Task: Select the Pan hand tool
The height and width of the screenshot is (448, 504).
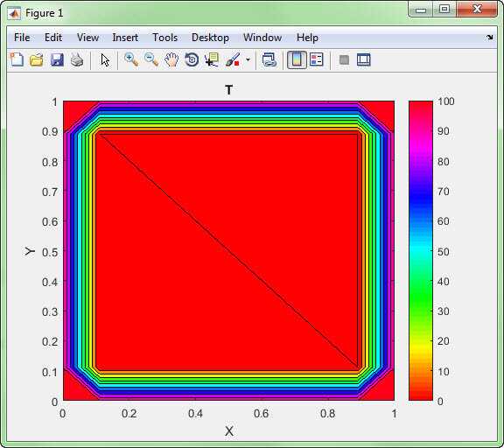Action: coord(171,59)
